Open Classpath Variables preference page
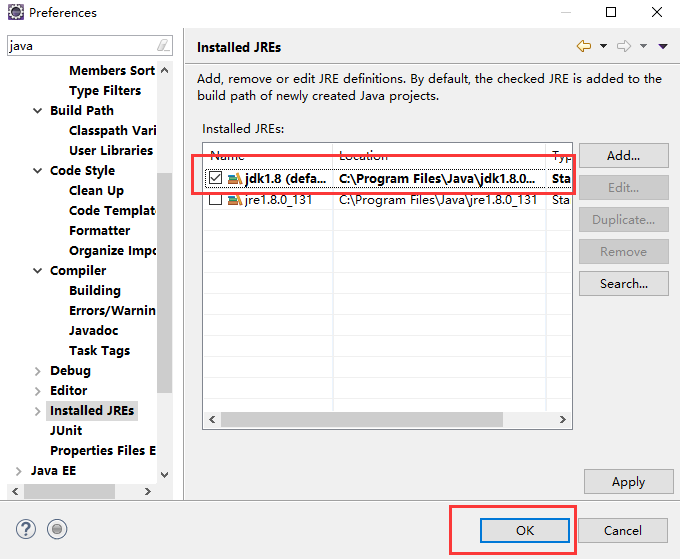The width and height of the screenshot is (680, 559). [x=112, y=131]
